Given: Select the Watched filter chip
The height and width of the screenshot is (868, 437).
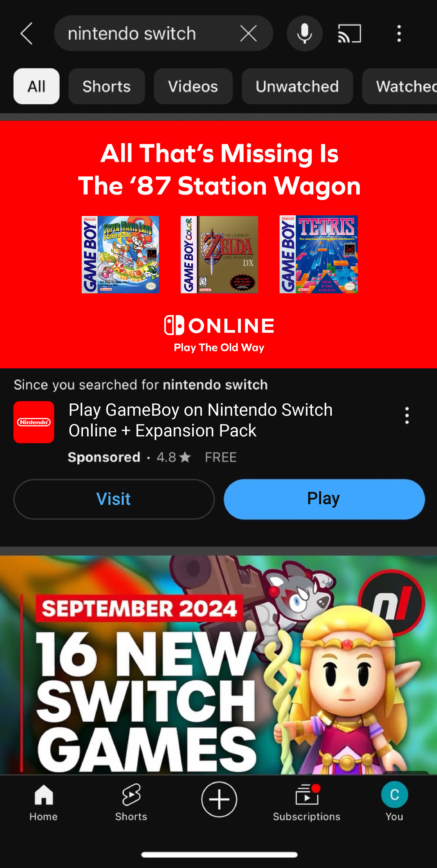Looking at the screenshot, I should point(400,86).
